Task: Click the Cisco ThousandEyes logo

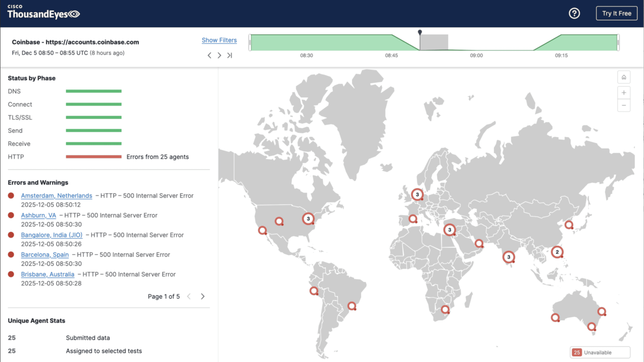Action: coord(43,12)
